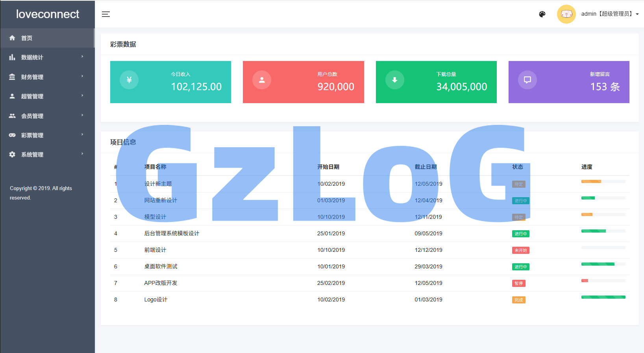Click the bar chart icon for 数据统计
Screen dimensions: 644x353
12,57
